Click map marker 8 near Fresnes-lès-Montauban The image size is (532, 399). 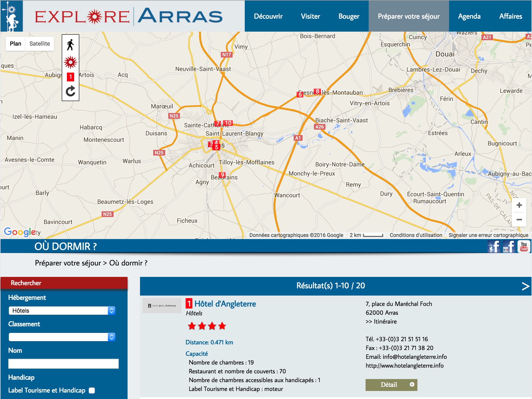(x=317, y=91)
